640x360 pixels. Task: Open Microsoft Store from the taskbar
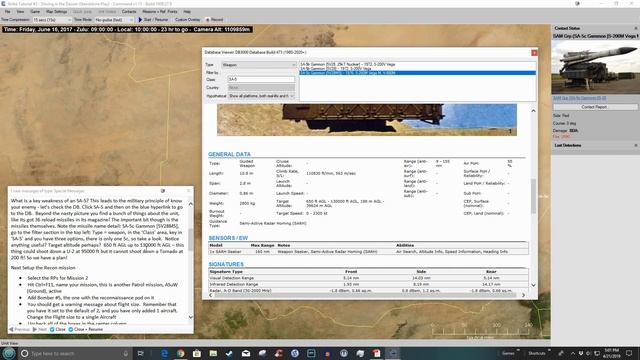click(x=197, y=353)
